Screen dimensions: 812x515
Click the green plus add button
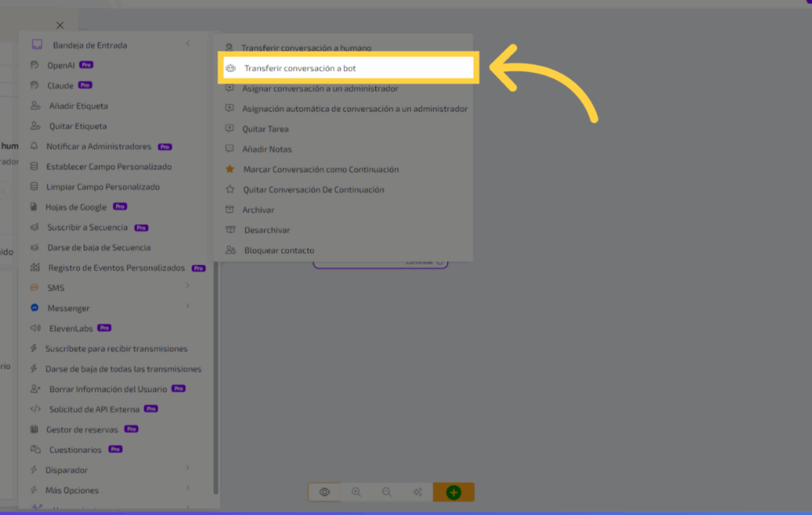click(x=454, y=492)
